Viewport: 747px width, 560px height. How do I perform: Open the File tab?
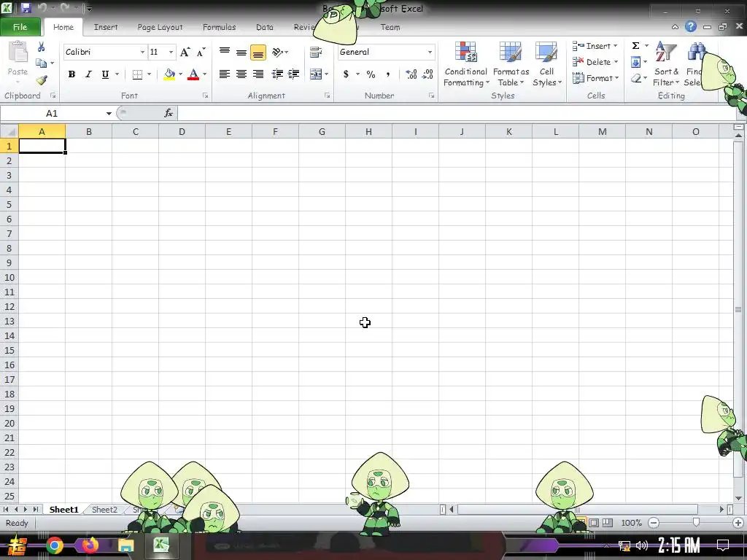coord(20,27)
